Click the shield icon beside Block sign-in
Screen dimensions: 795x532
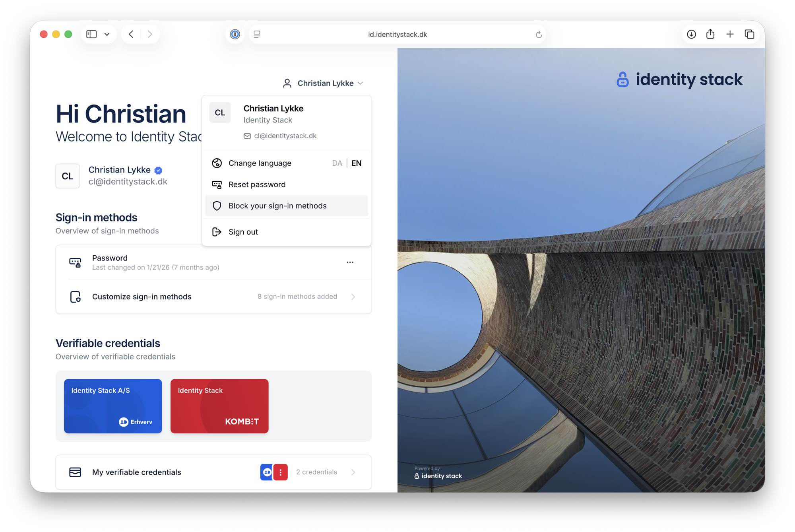point(217,206)
